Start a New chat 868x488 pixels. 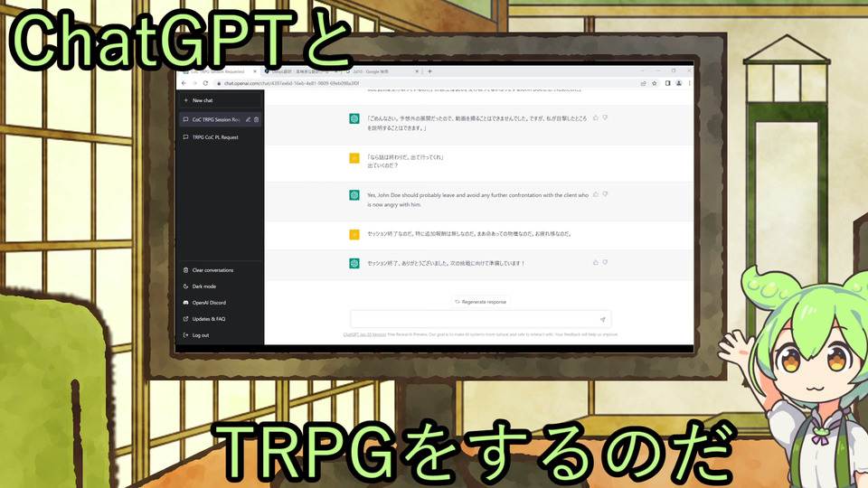[x=221, y=100]
